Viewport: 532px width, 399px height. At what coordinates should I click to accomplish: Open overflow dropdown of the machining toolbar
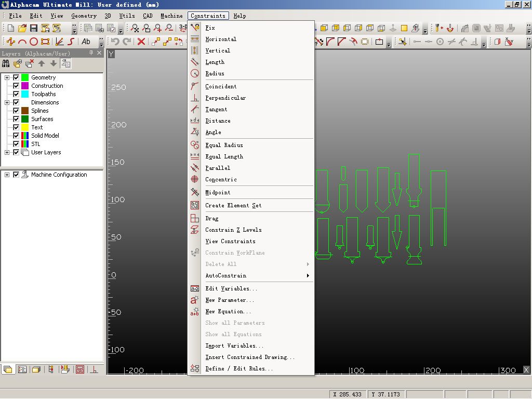tap(528, 29)
